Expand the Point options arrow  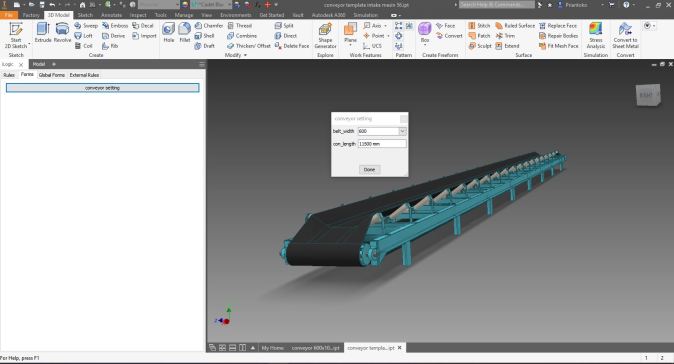(388, 36)
